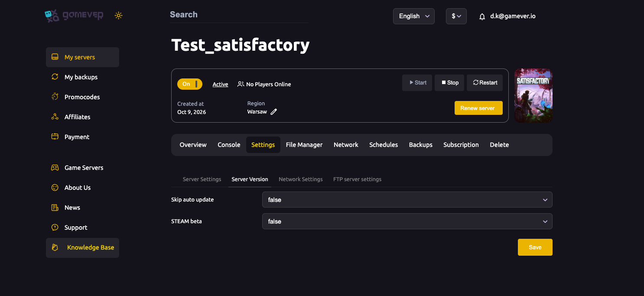Viewport: 644px width, 296px height.
Task: Select the Settings tab
Action: pos(263,145)
